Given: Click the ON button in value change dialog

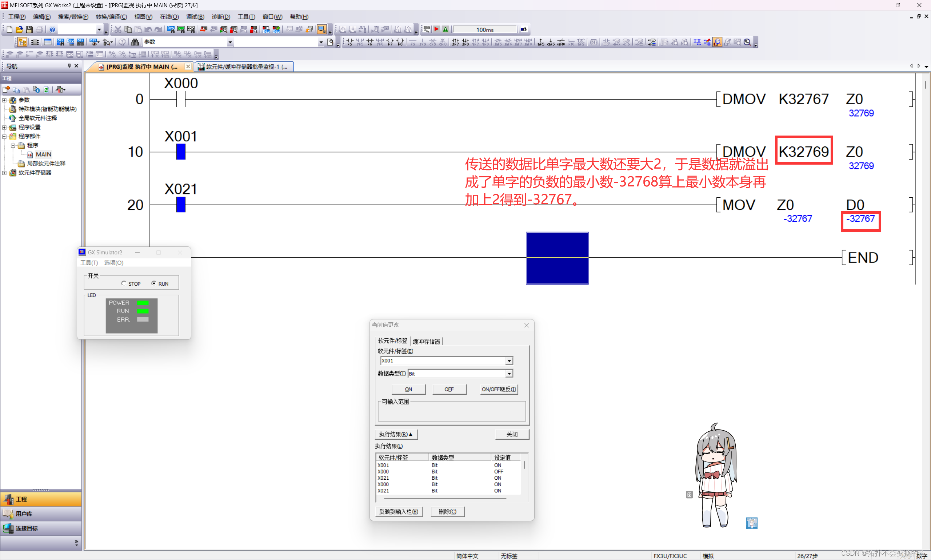Looking at the screenshot, I should (x=408, y=389).
